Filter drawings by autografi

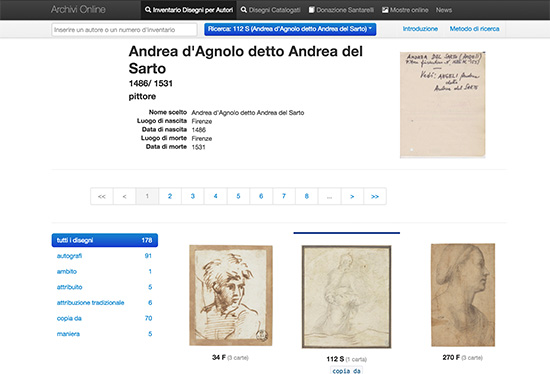click(x=105, y=256)
